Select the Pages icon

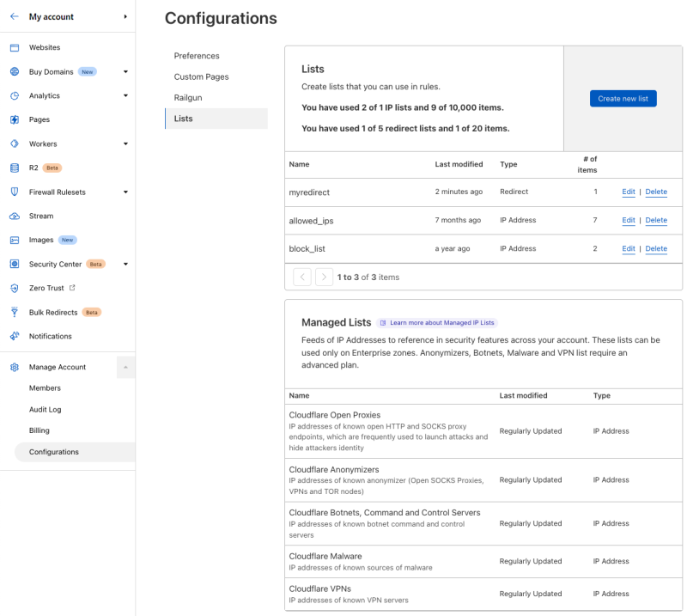tap(13, 119)
